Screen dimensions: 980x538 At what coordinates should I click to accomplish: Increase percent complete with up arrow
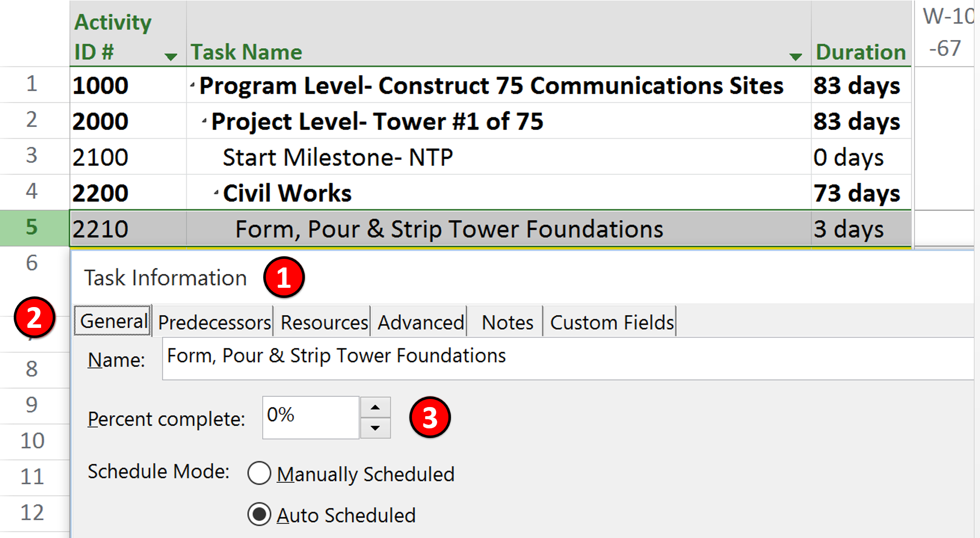tap(375, 407)
